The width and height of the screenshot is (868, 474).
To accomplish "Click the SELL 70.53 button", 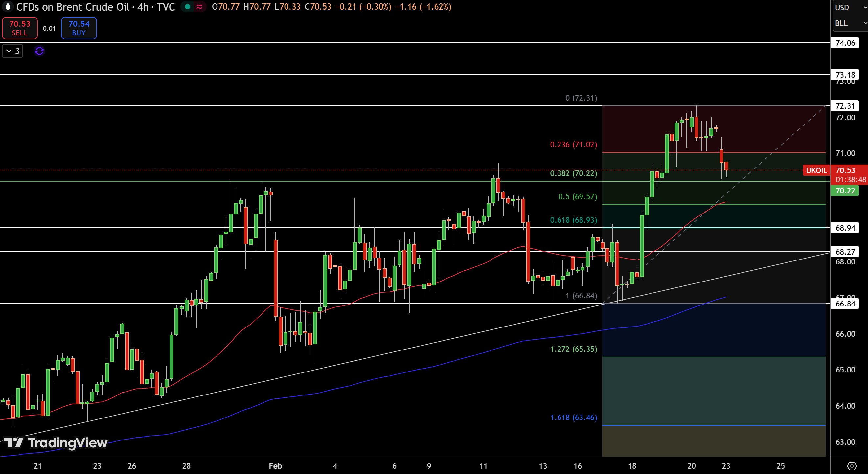I will tap(20, 28).
